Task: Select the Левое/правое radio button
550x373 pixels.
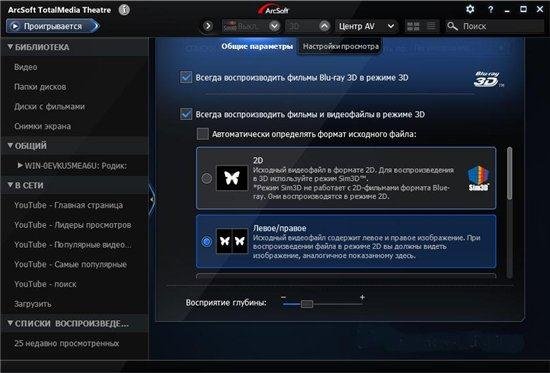Action: [x=207, y=241]
